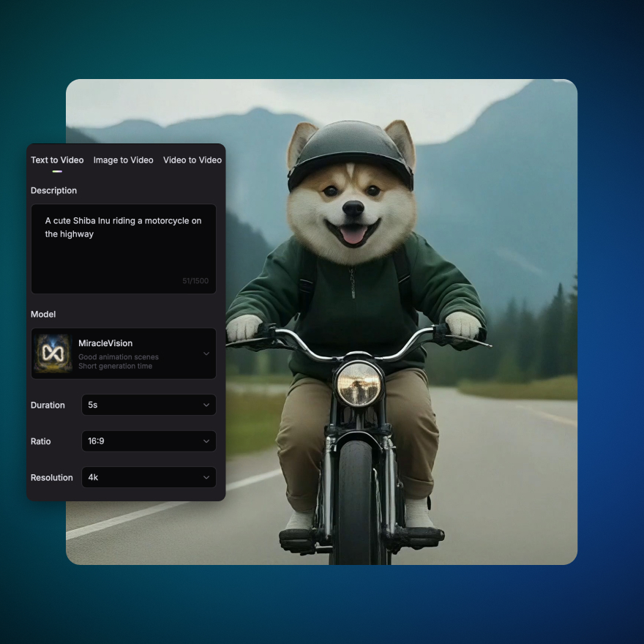This screenshot has width=644, height=644.
Task: Select the Text to Video tab
Action: tap(57, 160)
